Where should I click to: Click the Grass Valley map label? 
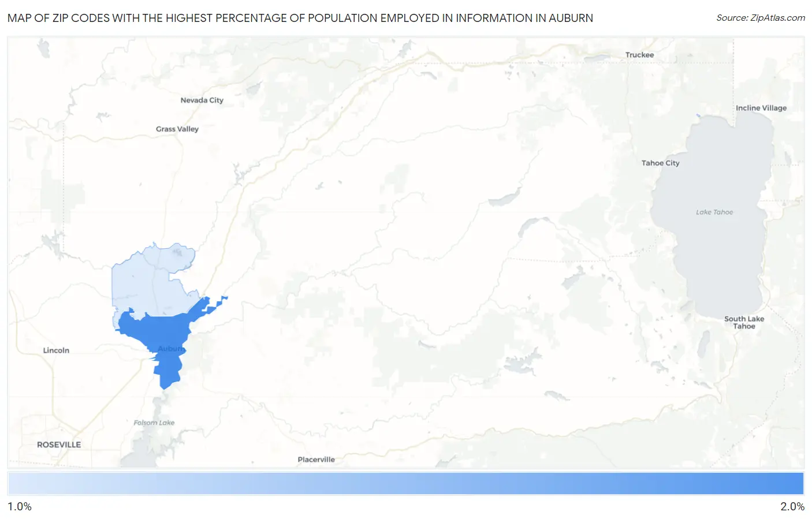coord(177,129)
